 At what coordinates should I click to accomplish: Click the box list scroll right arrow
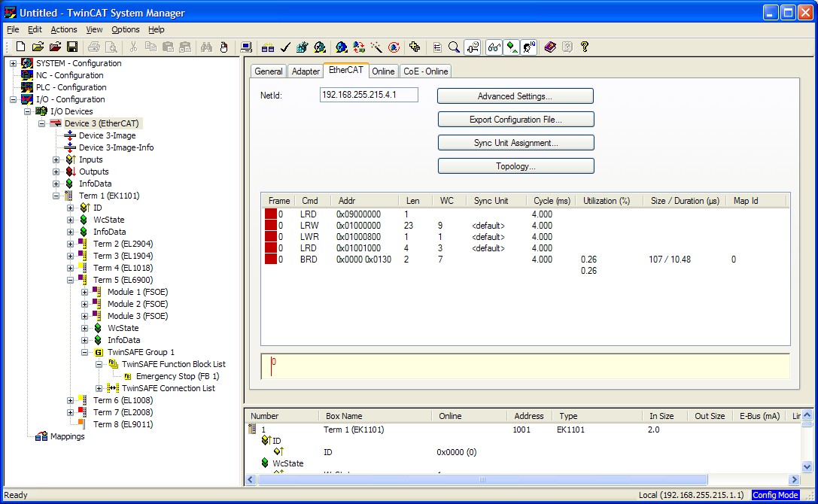point(794,479)
